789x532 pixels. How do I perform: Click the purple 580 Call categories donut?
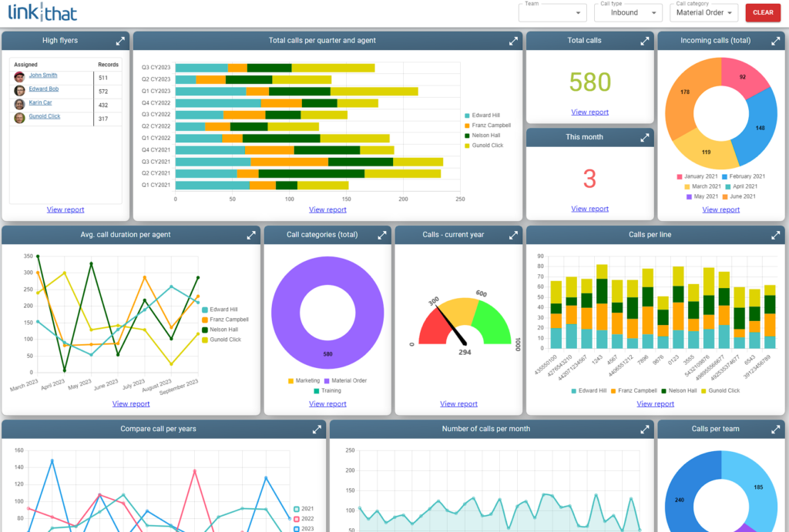pos(327,355)
